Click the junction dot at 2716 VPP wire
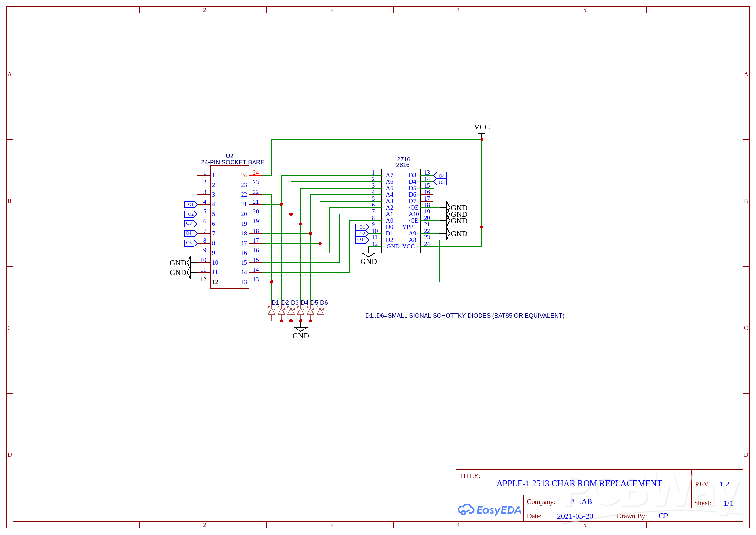756x535 pixels. coord(482,227)
